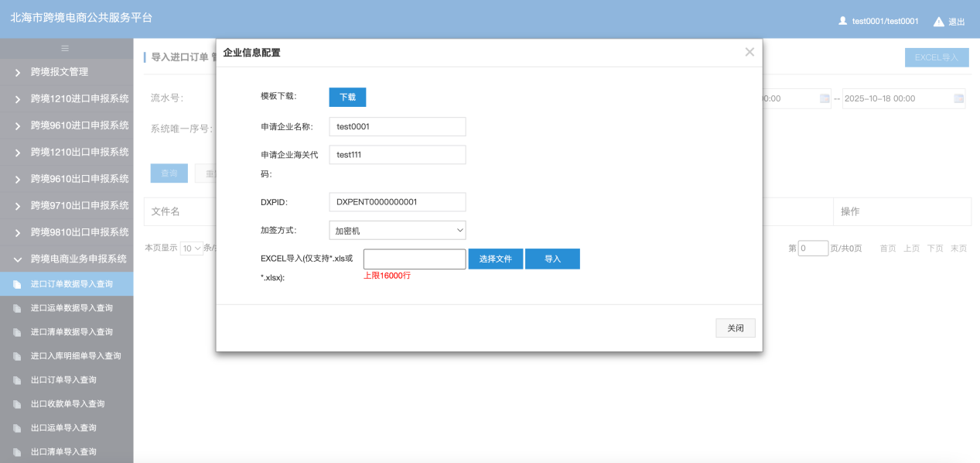Click the 关闭 button at dialog bottom
The height and width of the screenshot is (463, 980).
pyautogui.click(x=735, y=328)
